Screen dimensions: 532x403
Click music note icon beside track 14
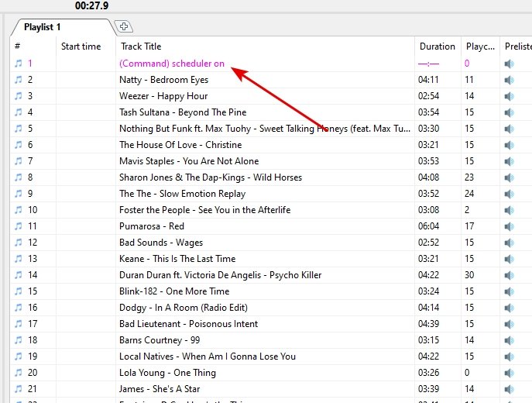[x=19, y=275]
